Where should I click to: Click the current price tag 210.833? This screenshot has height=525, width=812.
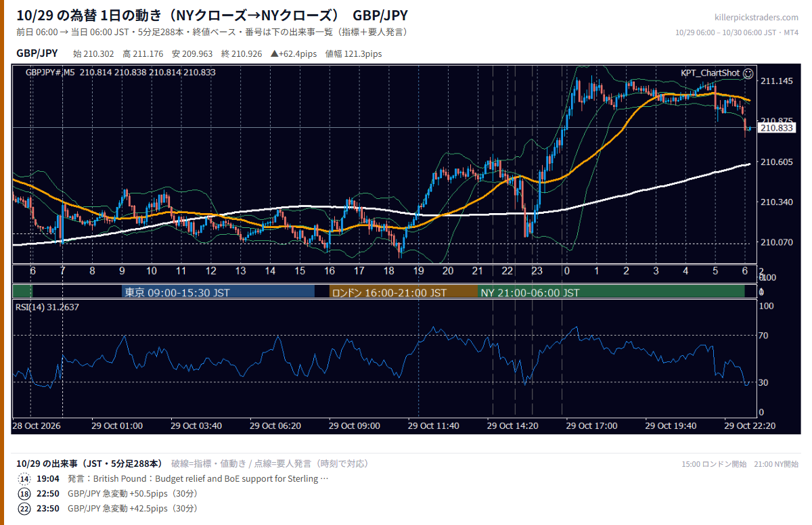[x=776, y=128]
